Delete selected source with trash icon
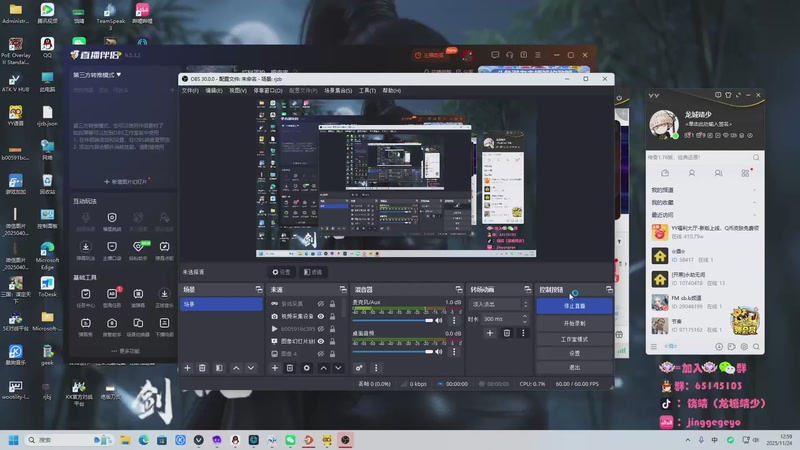The height and width of the screenshot is (450, 800). coord(290,368)
